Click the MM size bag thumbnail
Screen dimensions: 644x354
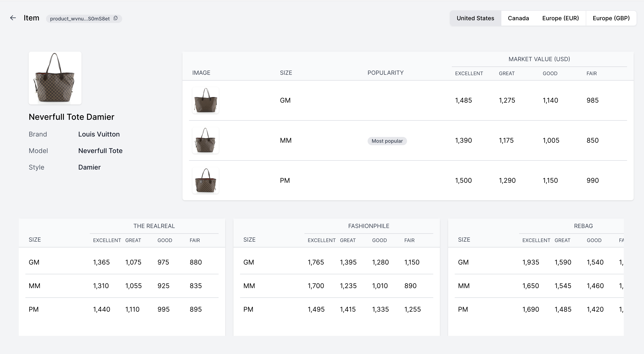tap(206, 140)
